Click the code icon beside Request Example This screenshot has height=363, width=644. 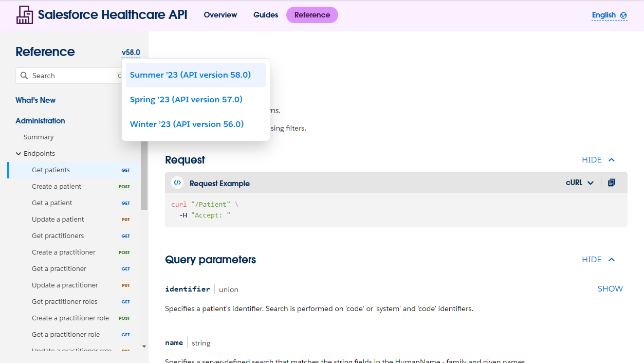click(177, 183)
